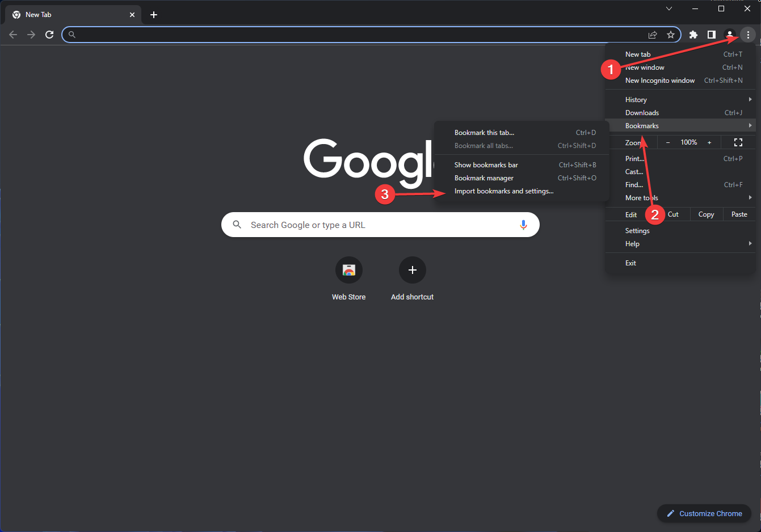The height and width of the screenshot is (532, 761).
Task: Click the Extensions puzzle icon
Action: 693,35
